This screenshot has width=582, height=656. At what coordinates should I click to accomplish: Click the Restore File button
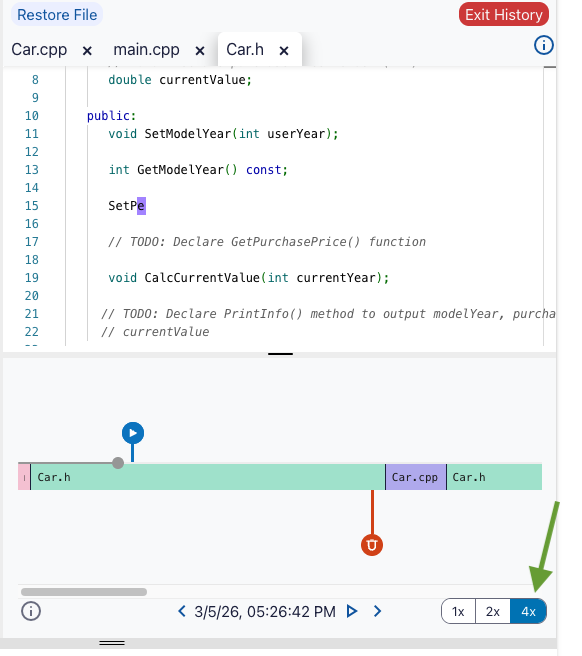click(57, 15)
